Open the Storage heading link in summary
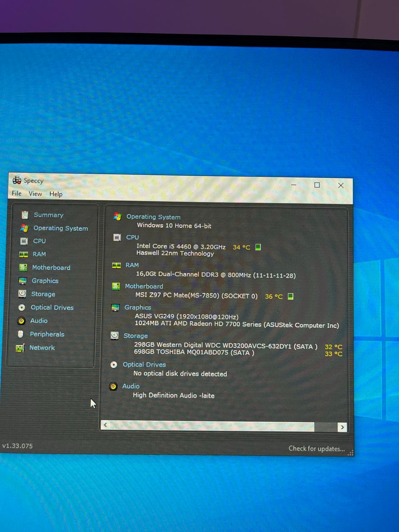399x532 pixels. (135, 336)
